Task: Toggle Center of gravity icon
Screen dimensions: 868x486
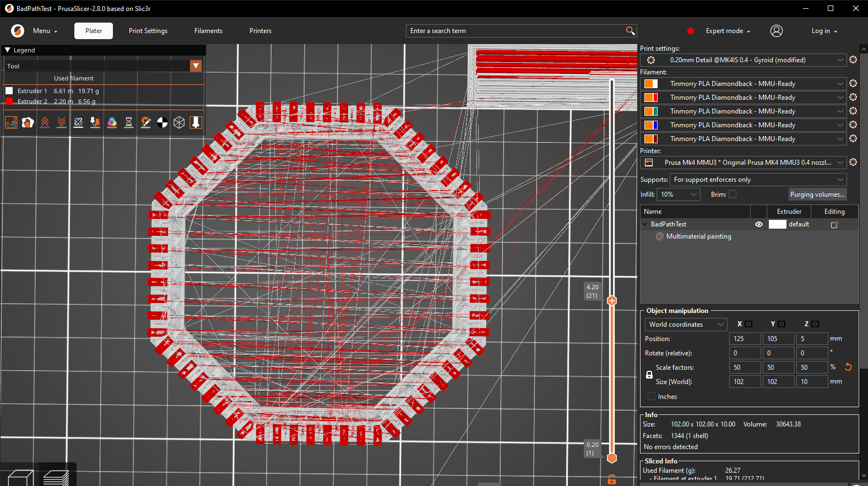Action: 162,122
